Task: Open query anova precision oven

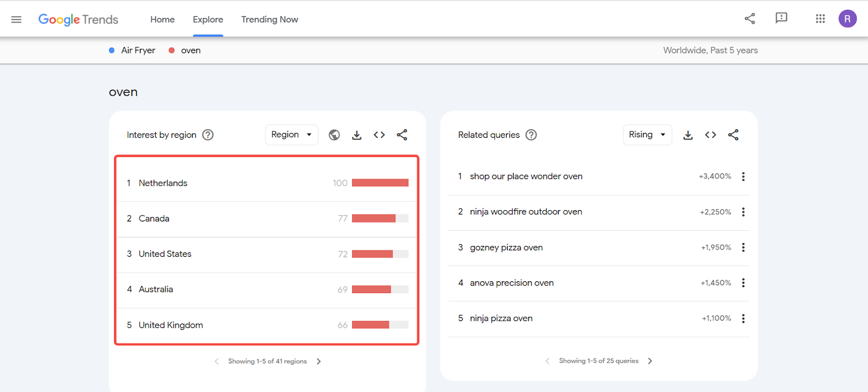Action: click(x=512, y=283)
